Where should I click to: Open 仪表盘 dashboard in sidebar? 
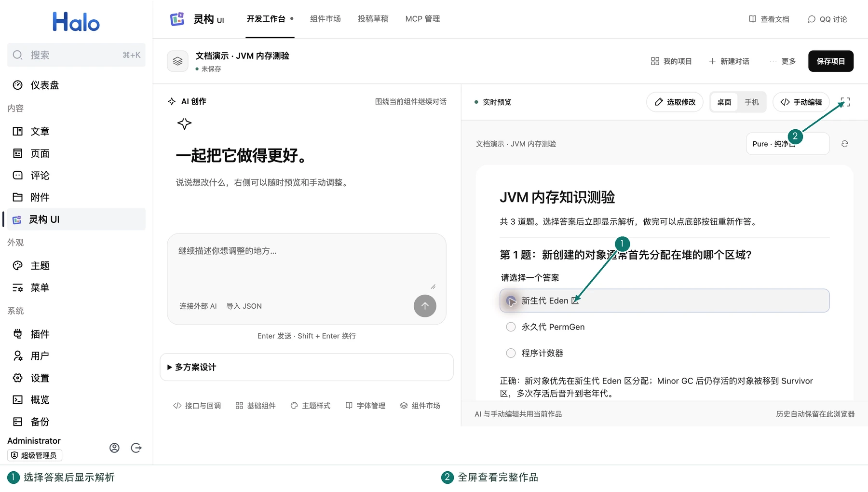(x=76, y=85)
